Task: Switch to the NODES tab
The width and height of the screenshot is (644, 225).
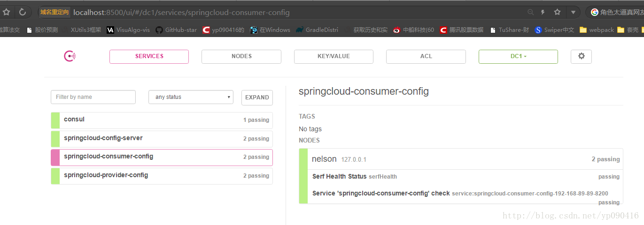Action: point(241,56)
